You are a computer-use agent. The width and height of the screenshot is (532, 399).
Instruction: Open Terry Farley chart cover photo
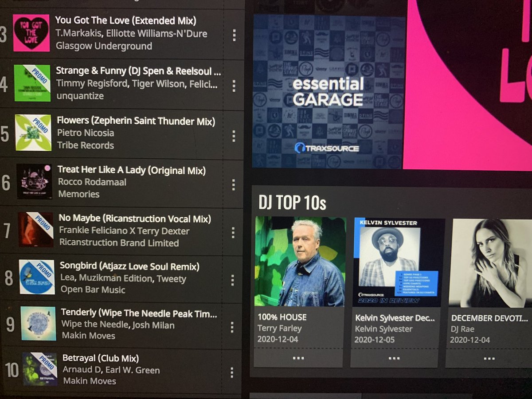point(300,262)
